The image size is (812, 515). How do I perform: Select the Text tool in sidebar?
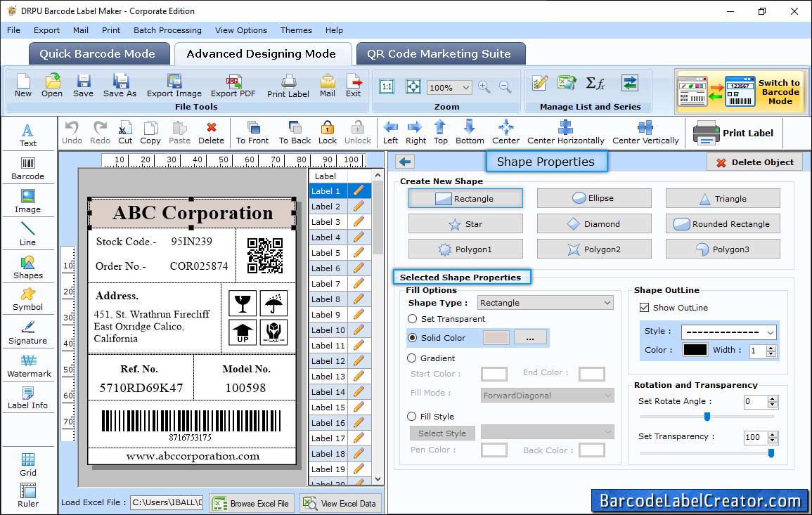click(x=28, y=135)
